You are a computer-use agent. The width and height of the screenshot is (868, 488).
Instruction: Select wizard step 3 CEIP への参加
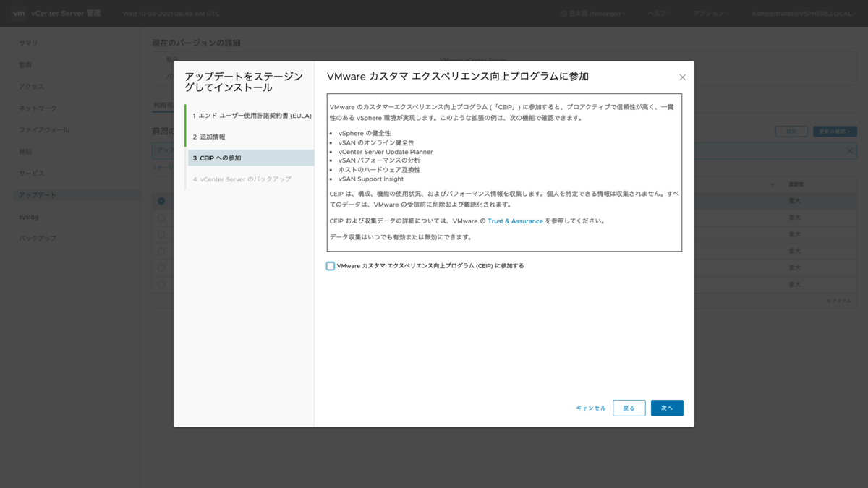point(251,158)
